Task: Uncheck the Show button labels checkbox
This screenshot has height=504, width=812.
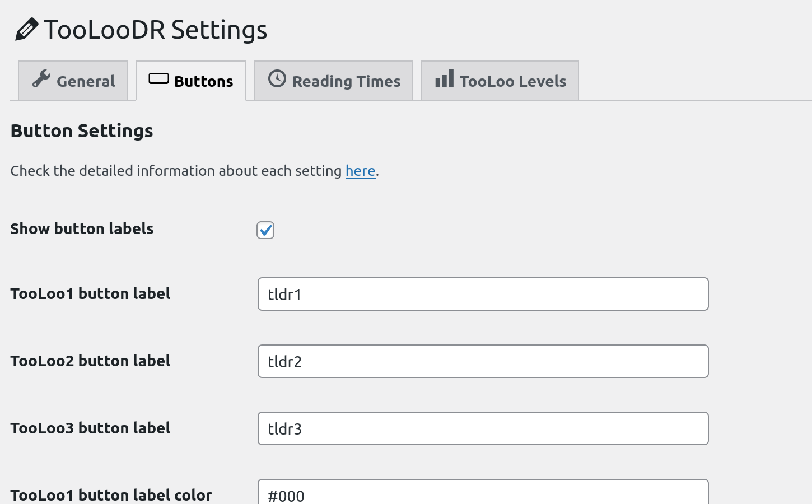Action: tap(265, 230)
